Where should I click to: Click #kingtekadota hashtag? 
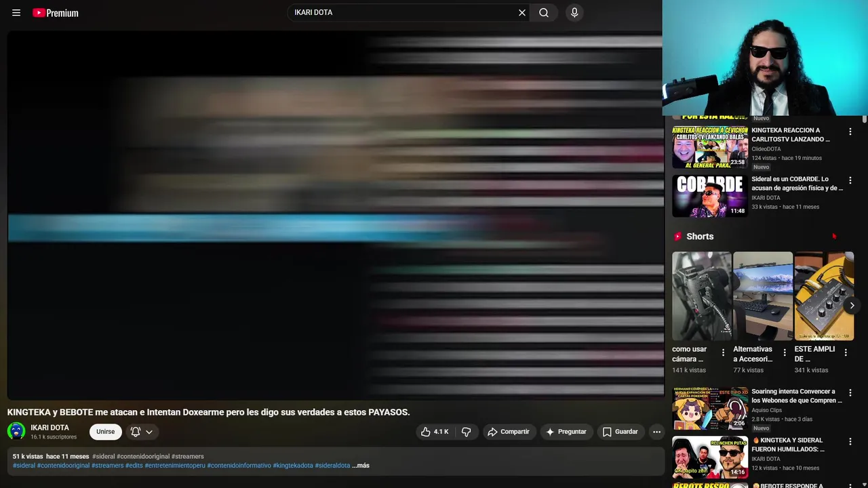pos(293,466)
